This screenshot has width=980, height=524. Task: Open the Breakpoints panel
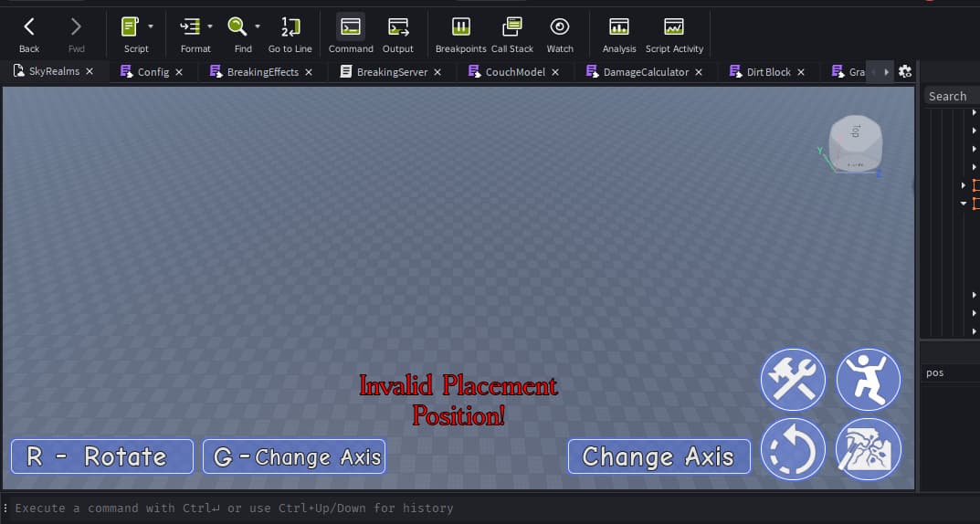pos(460,35)
